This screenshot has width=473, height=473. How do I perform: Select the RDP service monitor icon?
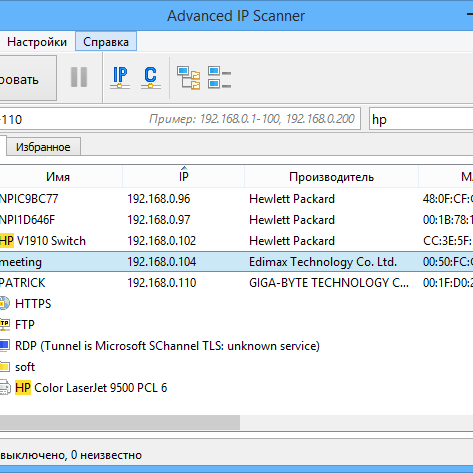pyautogui.click(x=4, y=346)
